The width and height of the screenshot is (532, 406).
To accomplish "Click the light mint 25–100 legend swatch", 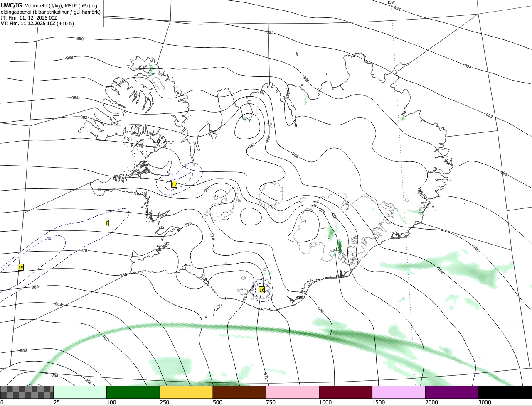I will point(80,392).
